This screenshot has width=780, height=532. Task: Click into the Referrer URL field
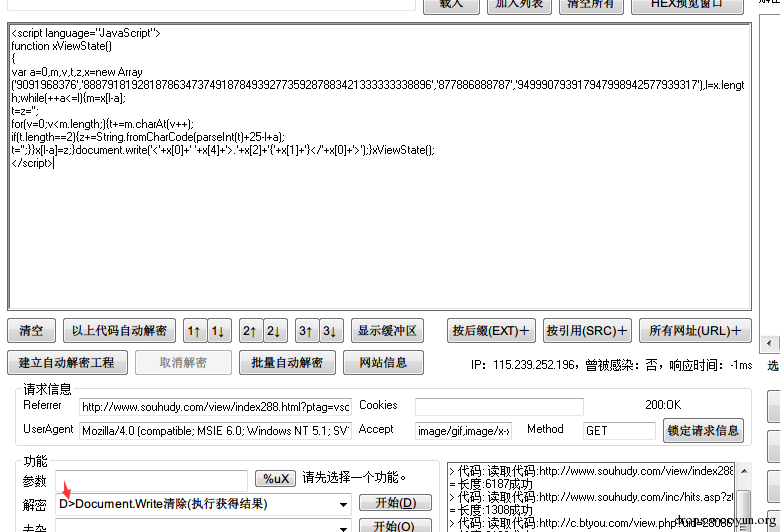tap(215, 407)
